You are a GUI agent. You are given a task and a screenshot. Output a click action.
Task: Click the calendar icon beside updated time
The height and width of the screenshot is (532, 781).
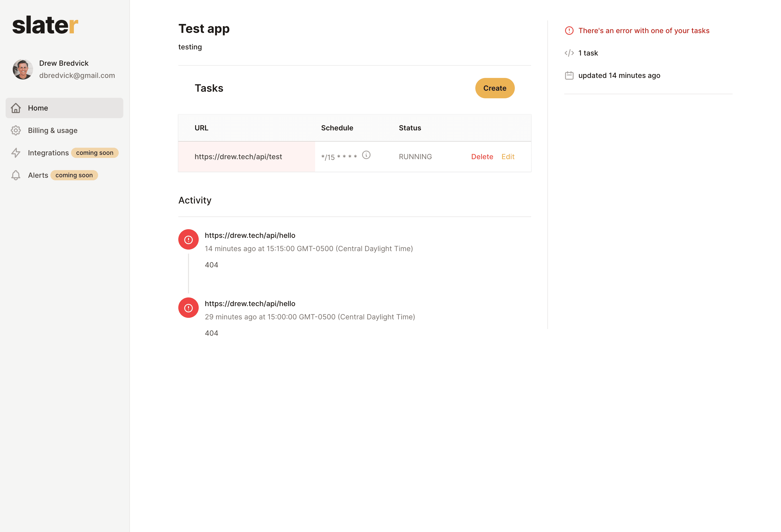point(569,75)
